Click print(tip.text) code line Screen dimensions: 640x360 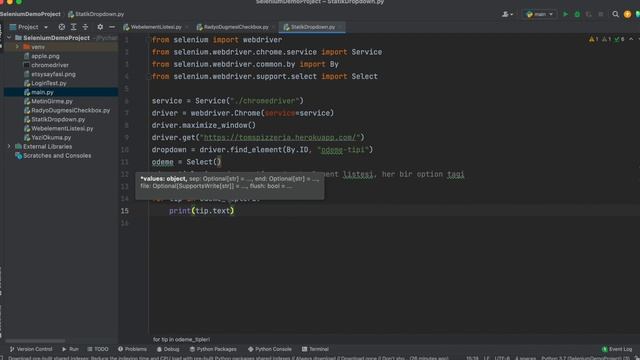[202, 211]
